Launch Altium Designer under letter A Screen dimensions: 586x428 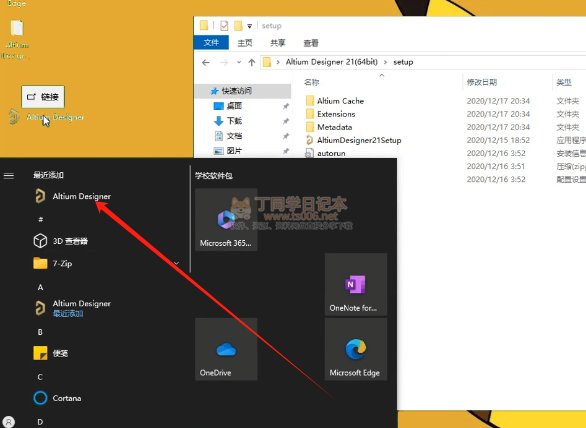(x=73, y=308)
